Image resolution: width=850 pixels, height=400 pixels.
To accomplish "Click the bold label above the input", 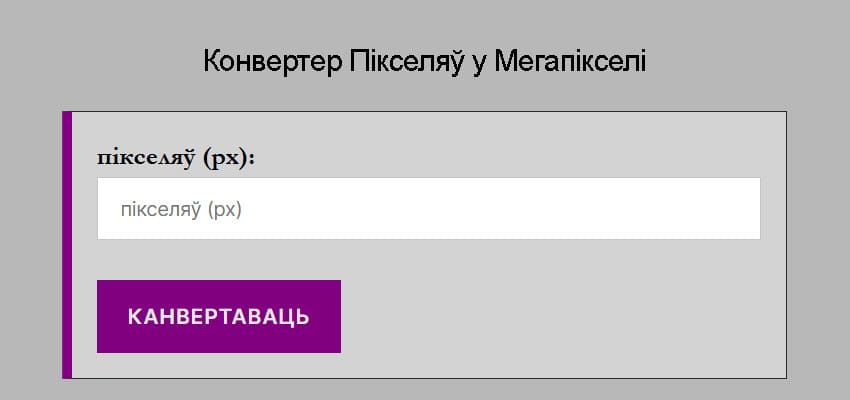I will [x=175, y=158].
